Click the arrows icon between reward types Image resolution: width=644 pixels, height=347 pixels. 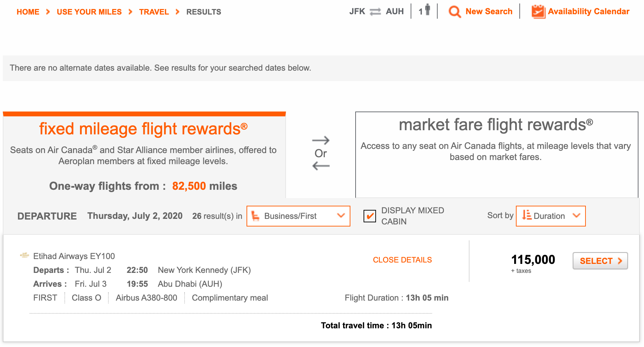(x=321, y=153)
